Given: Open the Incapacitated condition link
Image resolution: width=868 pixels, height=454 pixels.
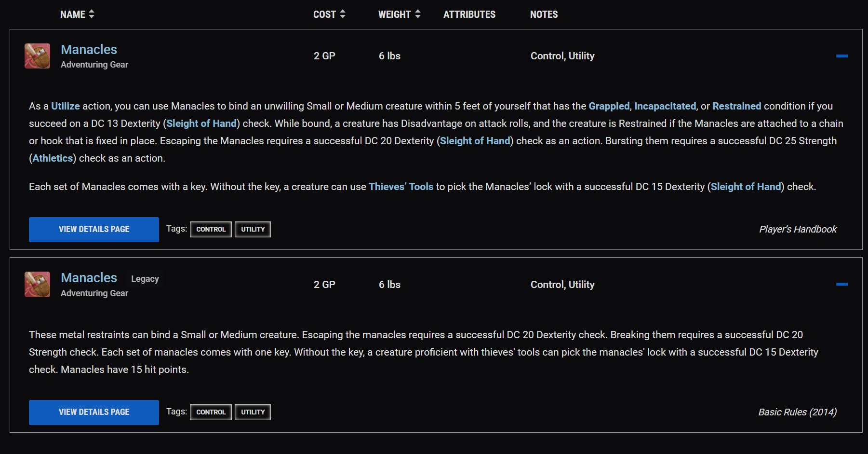Looking at the screenshot, I should click(x=665, y=106).
